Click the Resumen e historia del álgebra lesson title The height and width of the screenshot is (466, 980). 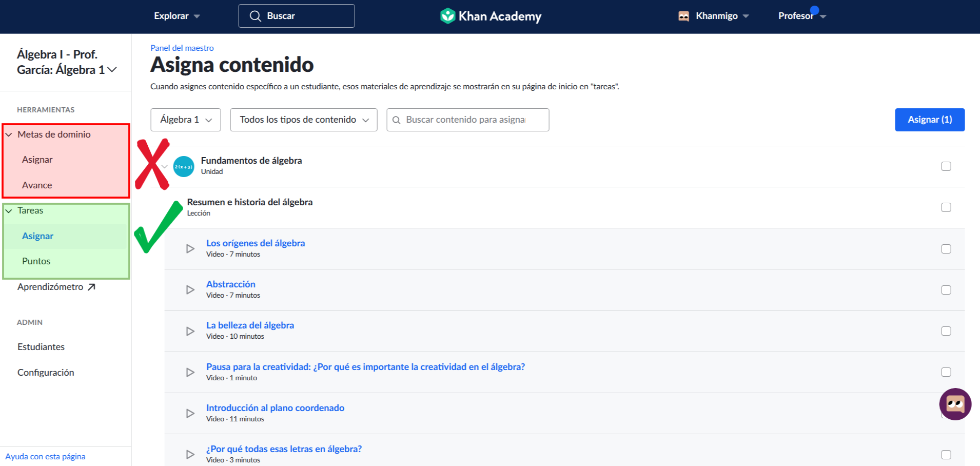tap(250, 202)
